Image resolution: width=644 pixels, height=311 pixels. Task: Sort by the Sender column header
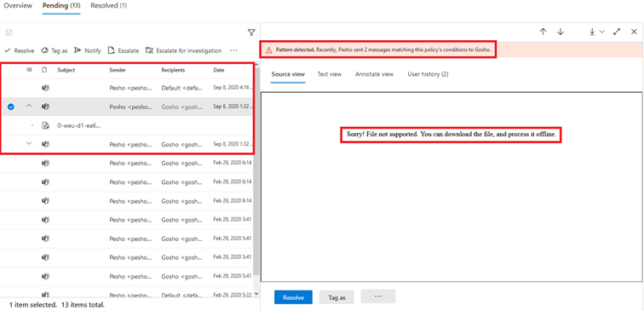[118, 70]
